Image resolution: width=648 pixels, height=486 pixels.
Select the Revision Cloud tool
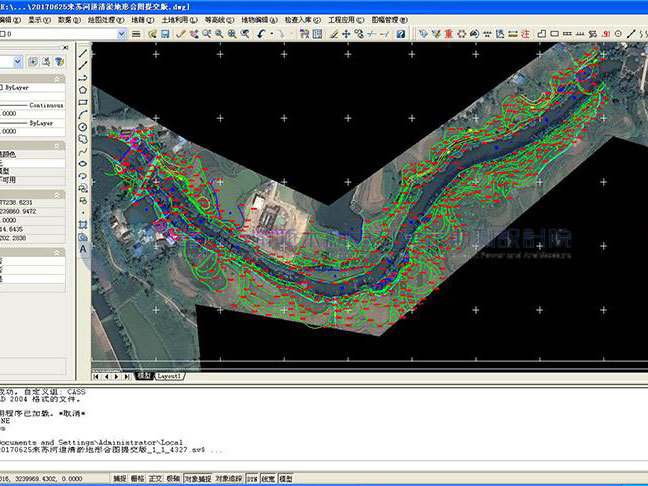pyautogui.click(x=83, y=139)
